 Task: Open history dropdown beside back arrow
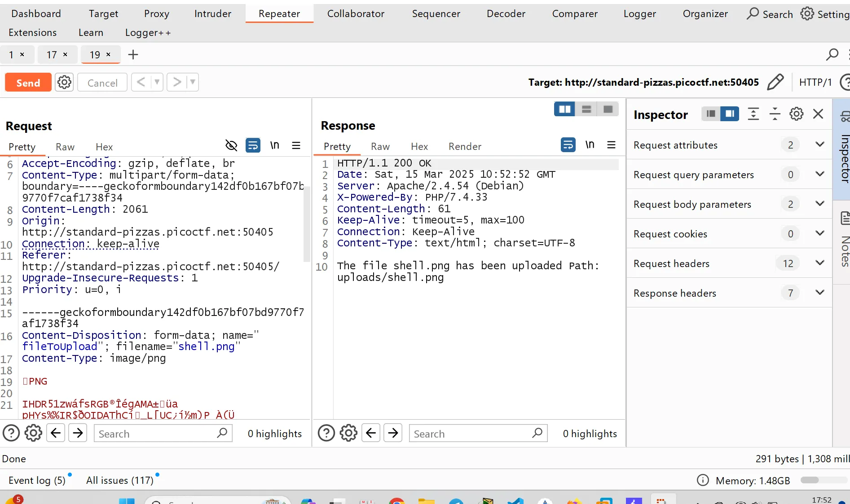(x=157, y=82)
